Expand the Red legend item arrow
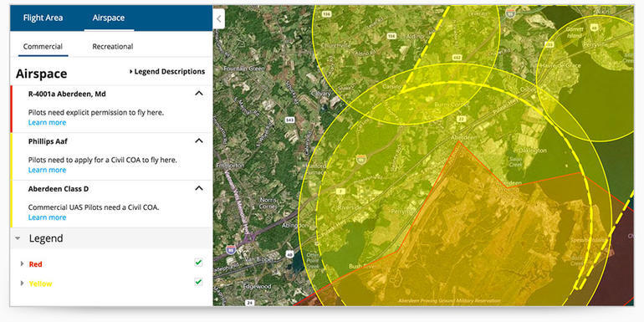The height and width of the screenshot is (322, 644). pyautogui.click(x=23, y=263)
